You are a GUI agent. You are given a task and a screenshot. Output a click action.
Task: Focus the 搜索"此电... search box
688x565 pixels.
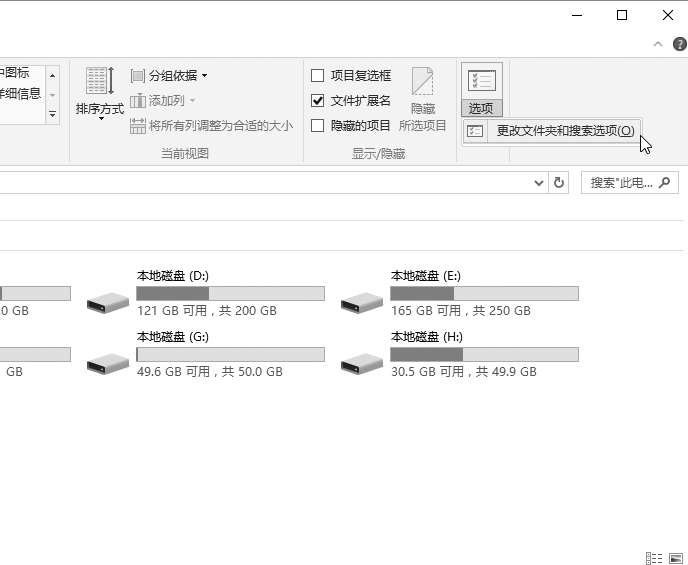tap(630, 183)
